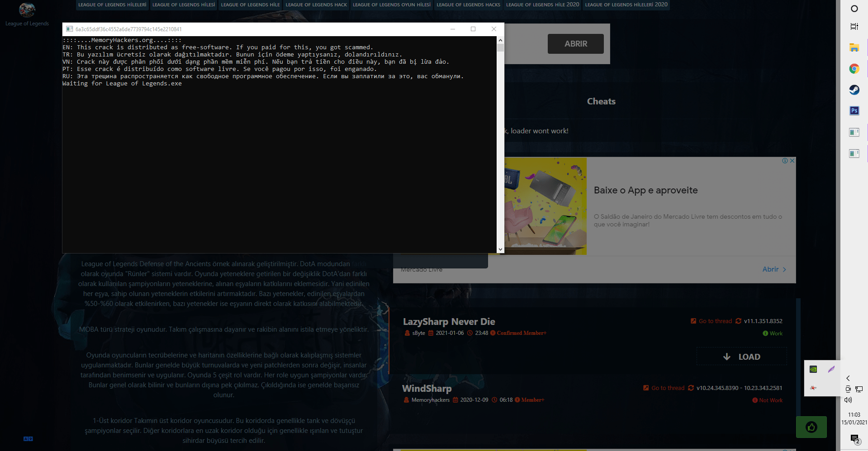This screenshot has height=451, width=868.
Task: Open volume control speaker icon
Action: pos(848,400)
